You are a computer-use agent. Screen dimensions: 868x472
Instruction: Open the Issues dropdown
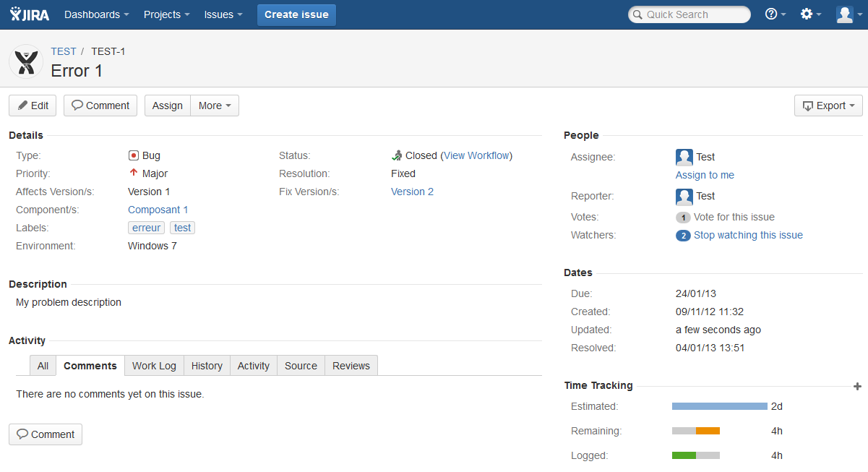[223, 14]
